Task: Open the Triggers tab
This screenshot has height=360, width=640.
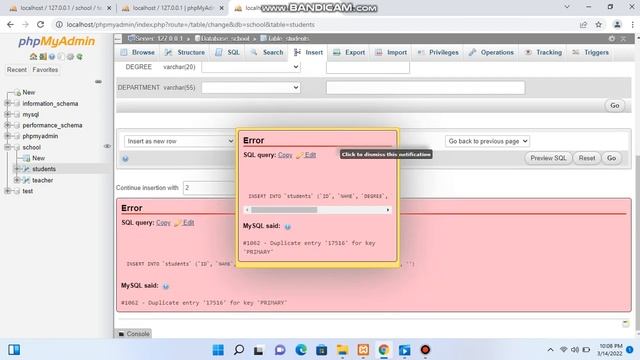Action: click(x=590, y=52)
